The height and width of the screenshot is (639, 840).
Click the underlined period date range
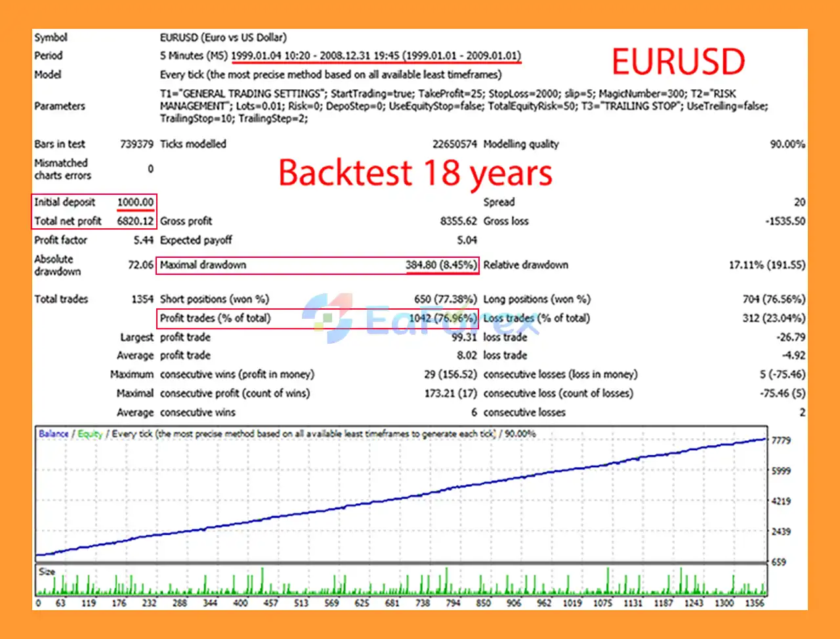pyautogui.click(x=376, y=56)
